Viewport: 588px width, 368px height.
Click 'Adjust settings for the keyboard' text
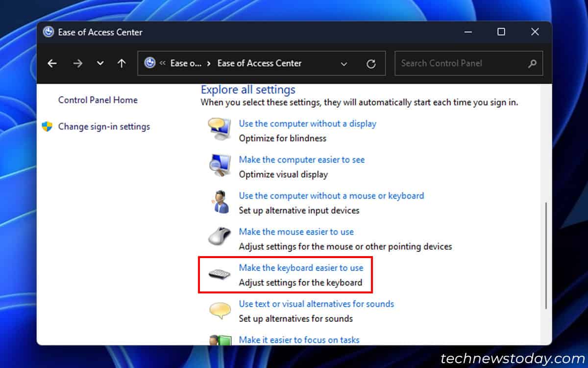[300, 283]
